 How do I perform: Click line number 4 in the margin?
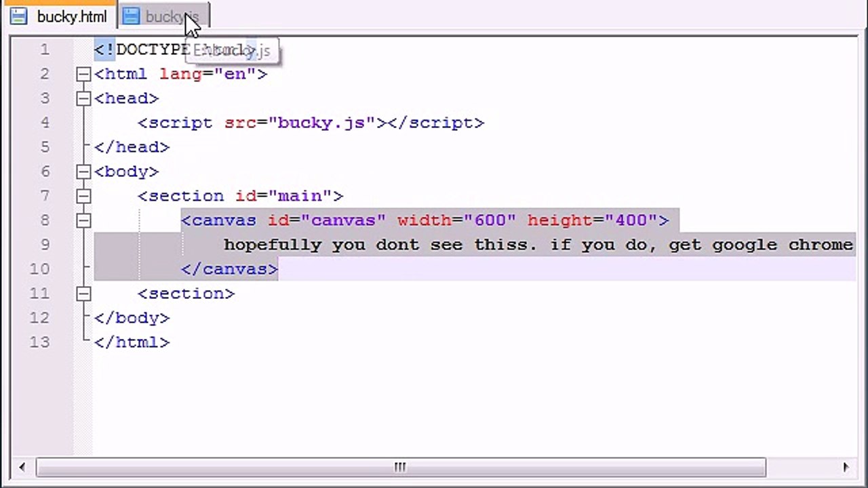point(45,123)
